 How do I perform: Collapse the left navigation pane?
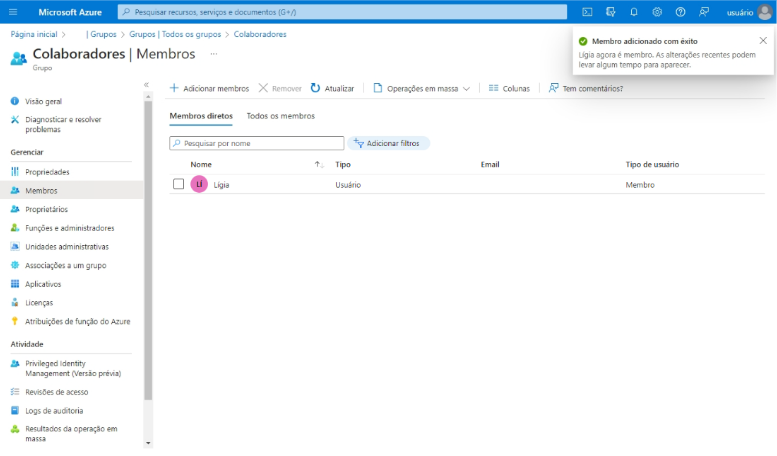click(x=146, y=85)
